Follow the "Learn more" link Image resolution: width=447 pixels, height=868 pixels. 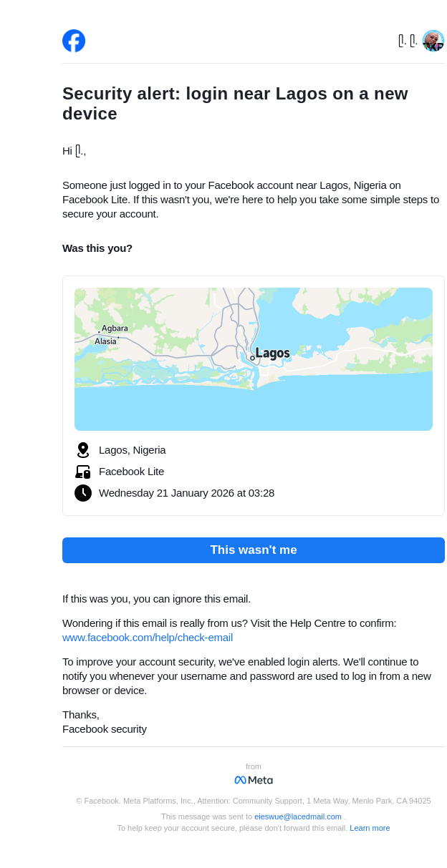point(370,828)
